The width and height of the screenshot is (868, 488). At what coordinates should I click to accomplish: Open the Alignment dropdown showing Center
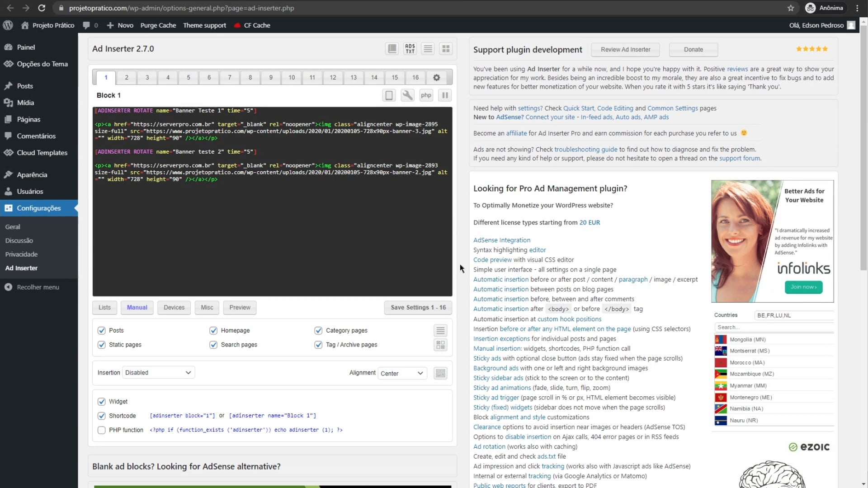401,373
